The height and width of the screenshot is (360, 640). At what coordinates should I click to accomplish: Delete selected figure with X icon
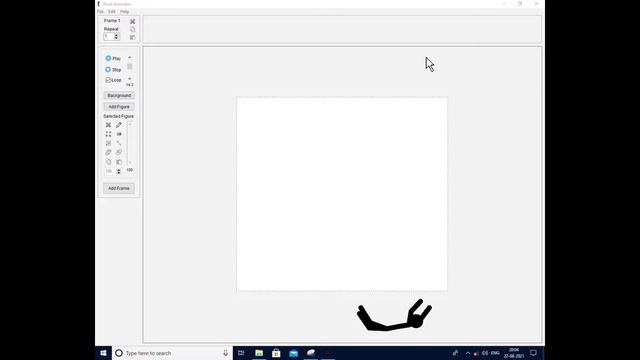[x=108, y=125]
